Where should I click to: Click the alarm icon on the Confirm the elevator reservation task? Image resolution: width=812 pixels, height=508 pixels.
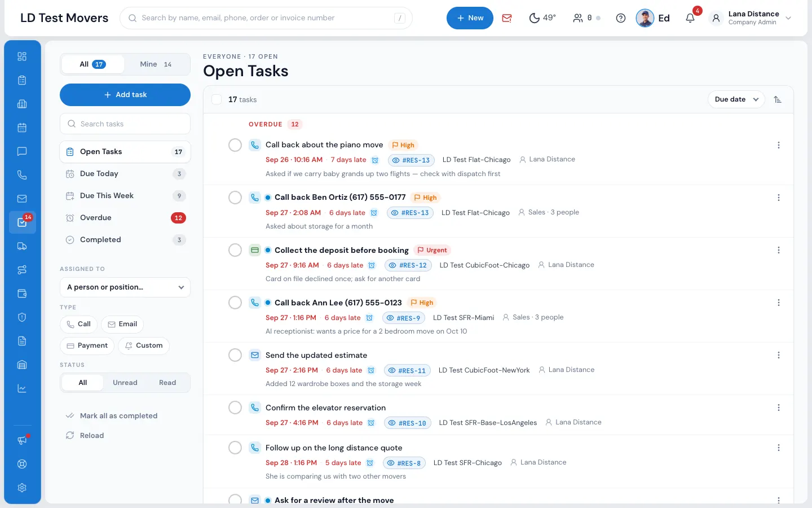pyautogui.click(x=371, y=423)
